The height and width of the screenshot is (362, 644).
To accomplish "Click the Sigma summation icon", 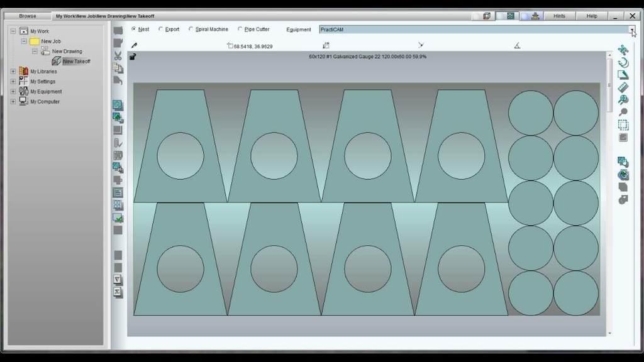I will tap(118, 292).
